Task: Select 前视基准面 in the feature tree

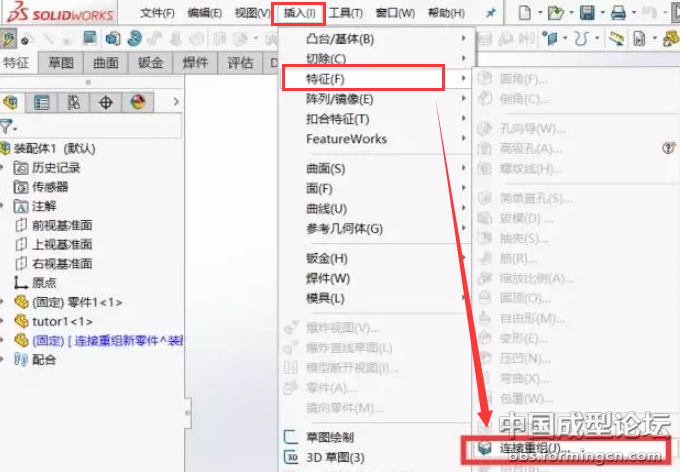Action: coord(62,225)
